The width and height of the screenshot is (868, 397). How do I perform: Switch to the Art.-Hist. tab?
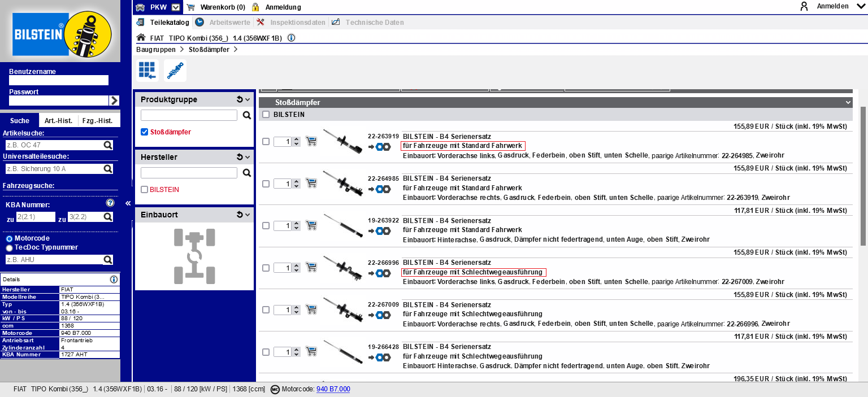(x=58, y=121)
